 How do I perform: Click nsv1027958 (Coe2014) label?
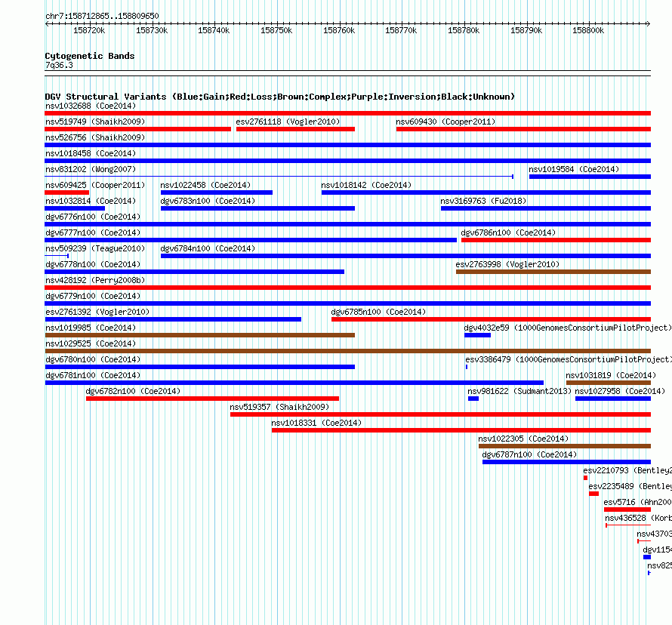[620, 391]
